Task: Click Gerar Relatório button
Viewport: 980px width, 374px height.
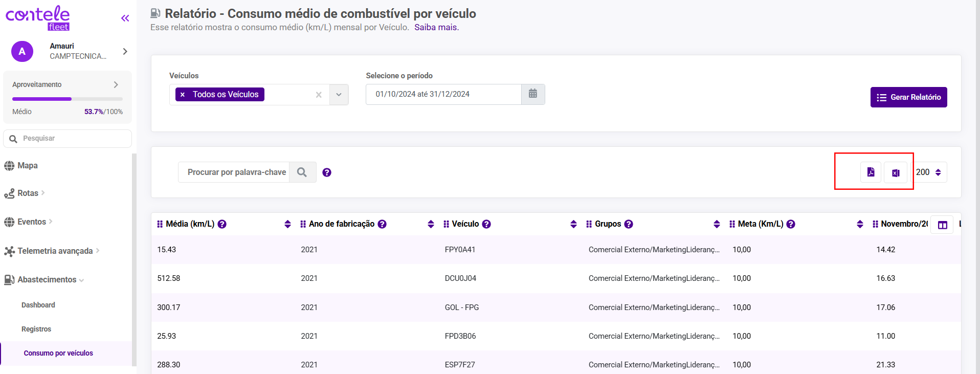Action: tap(908, 97)
